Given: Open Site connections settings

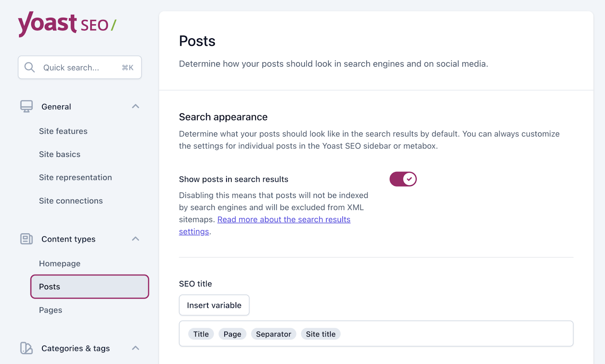Looking at the screenshot, I should coord(71,201).
